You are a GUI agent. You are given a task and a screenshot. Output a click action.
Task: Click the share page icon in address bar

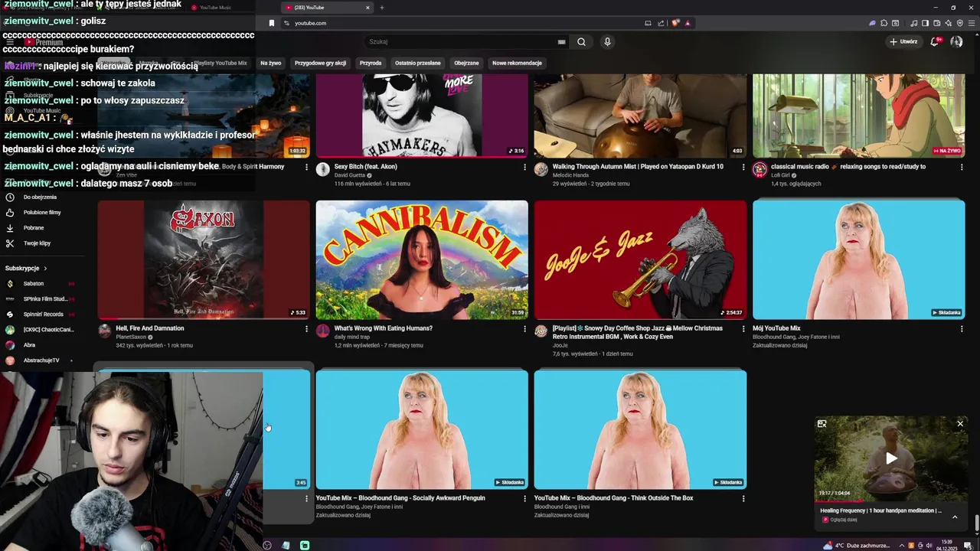661,23
